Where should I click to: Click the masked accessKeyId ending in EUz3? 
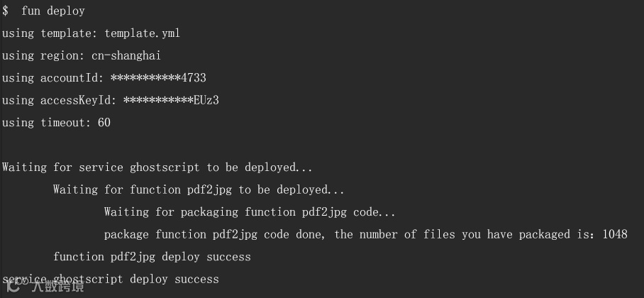pyautogui.click(x=171, y=100)
